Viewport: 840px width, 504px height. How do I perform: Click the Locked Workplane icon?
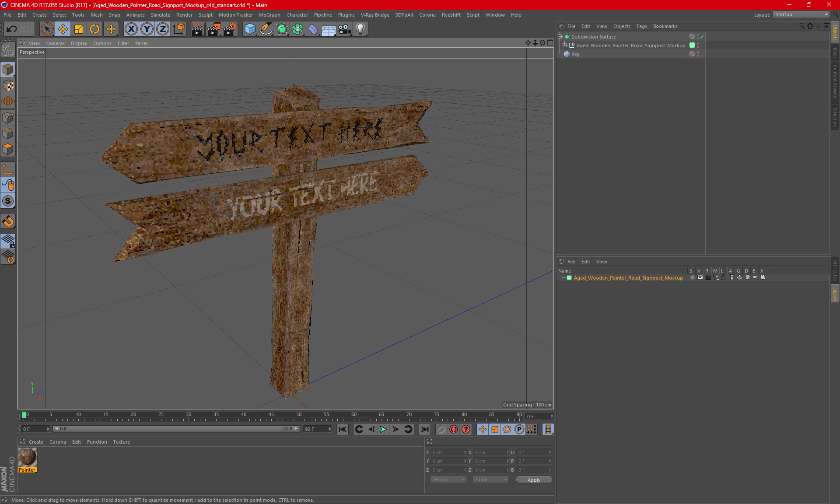(x=8, y=241)
